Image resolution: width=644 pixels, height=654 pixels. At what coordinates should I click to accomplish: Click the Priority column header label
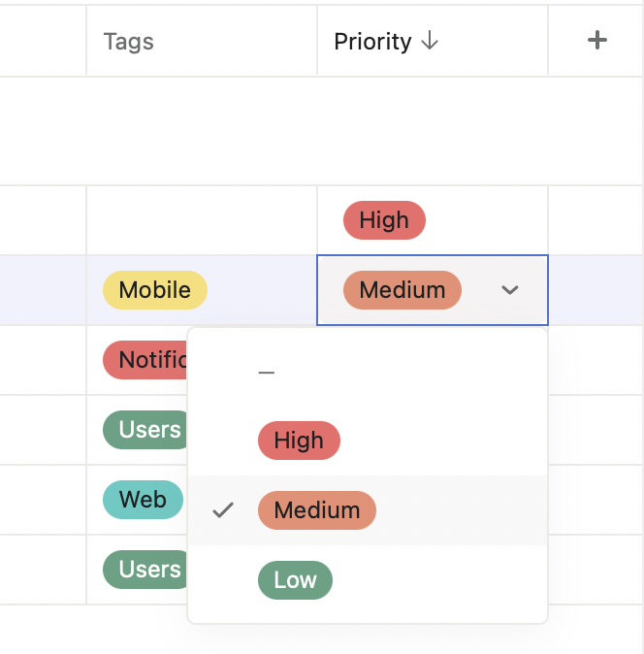tap(372, 42)
